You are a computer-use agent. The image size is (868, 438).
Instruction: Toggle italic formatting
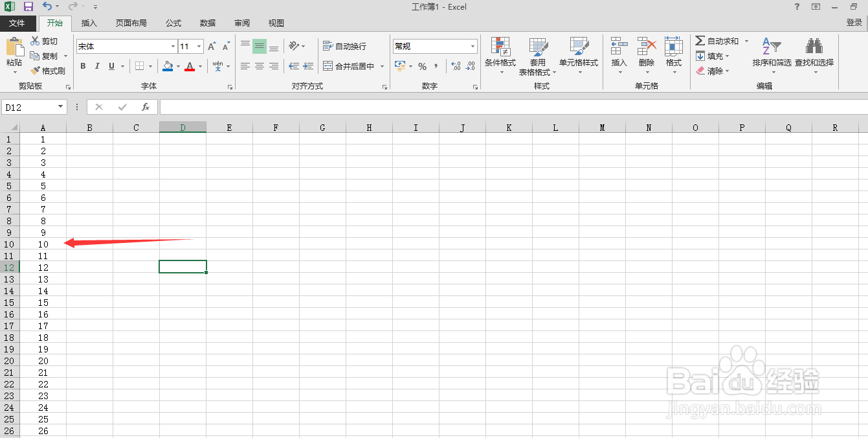tap(96, 66)
